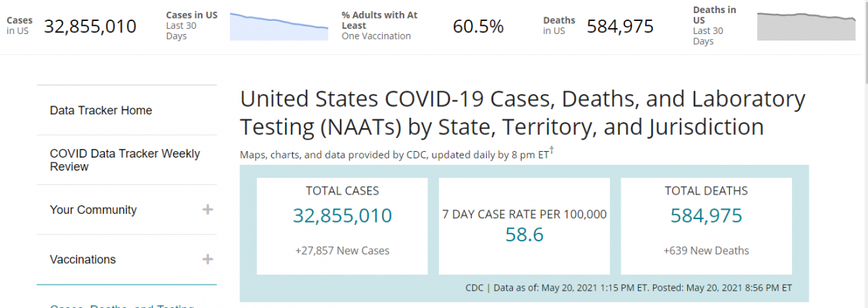
Task: Click the Total Deaths card
Action: 706,226
